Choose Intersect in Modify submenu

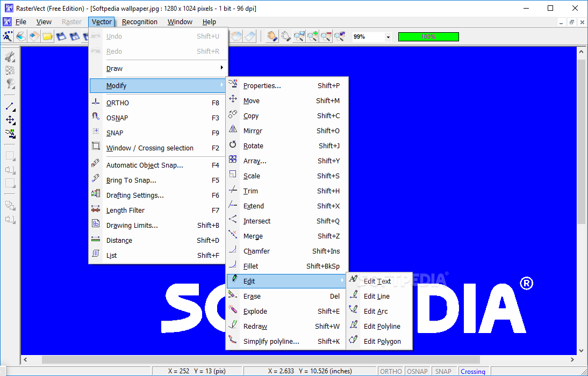pos(286,221)
